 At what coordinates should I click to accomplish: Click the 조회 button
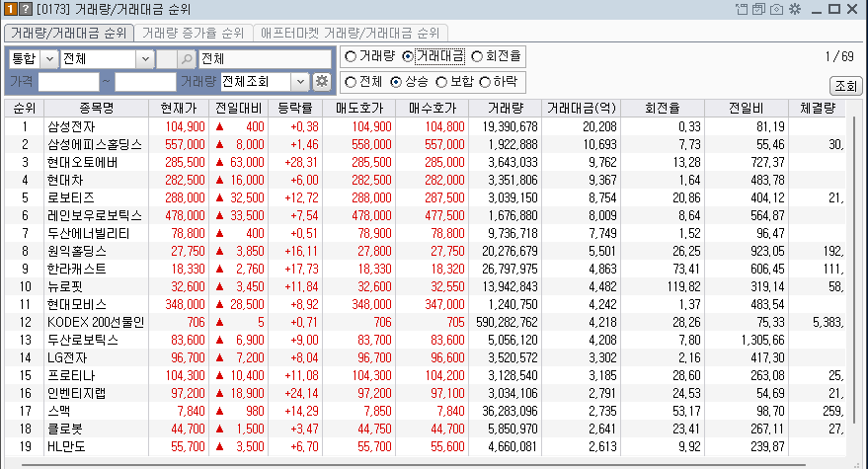(845, 86)
